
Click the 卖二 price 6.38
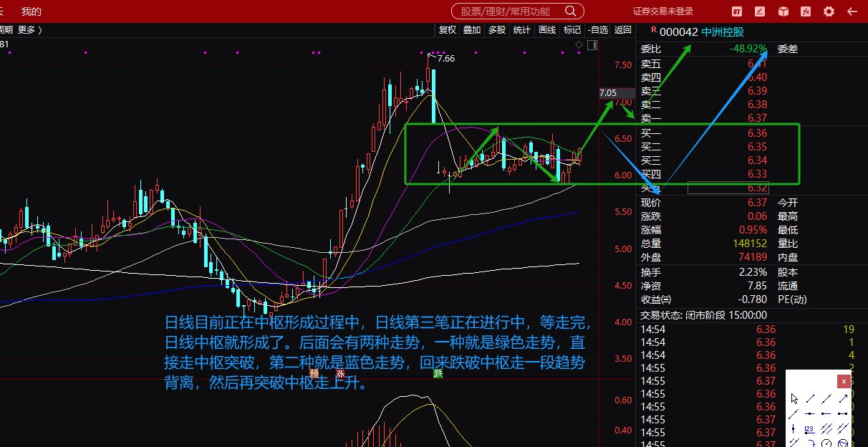(x=757, y=105)
